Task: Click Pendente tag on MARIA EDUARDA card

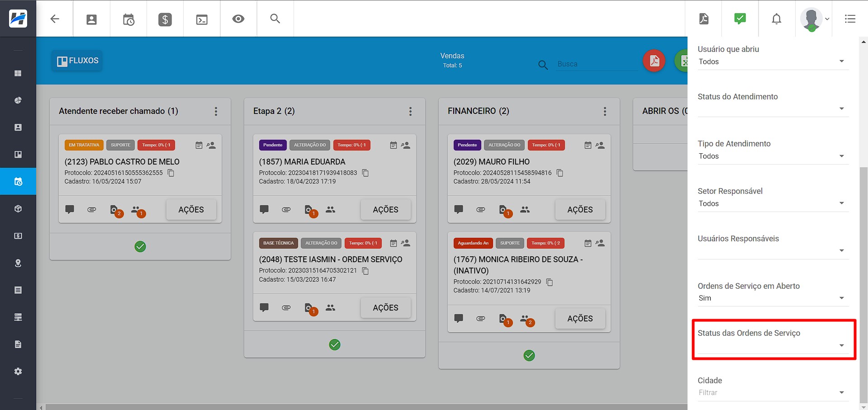Action: coord(273,145)
